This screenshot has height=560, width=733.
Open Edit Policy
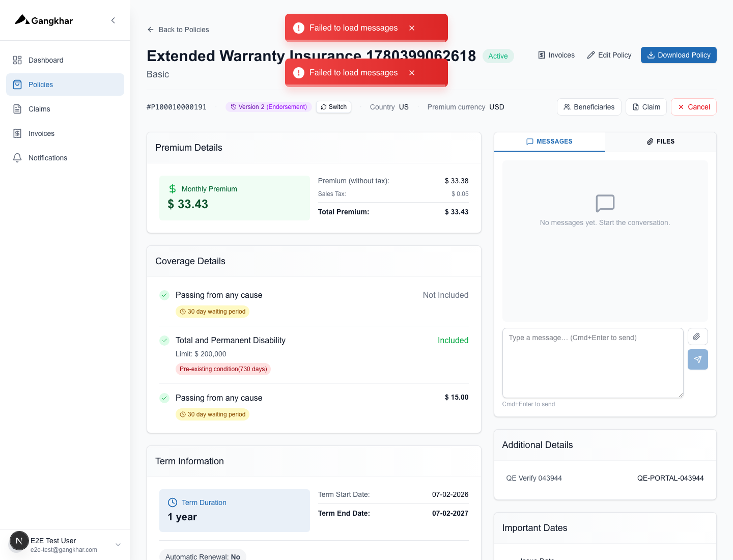click(x=609, y=55)
